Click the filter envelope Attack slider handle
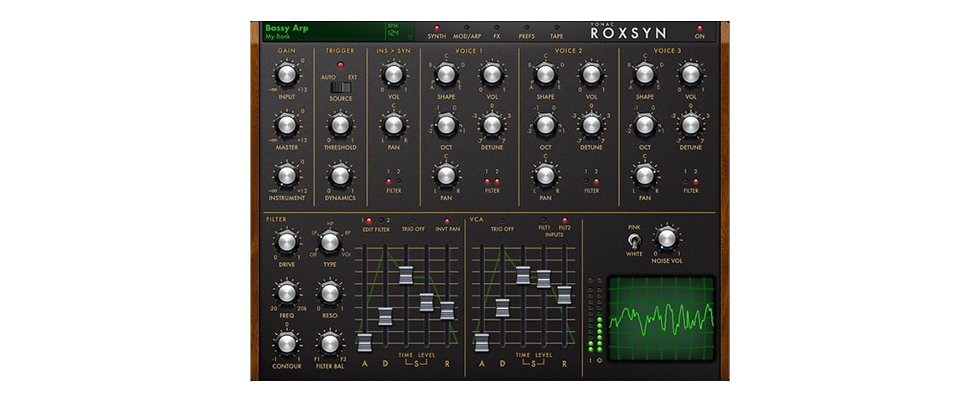Screen dimensions: 980x402 (x=364, y=343)
